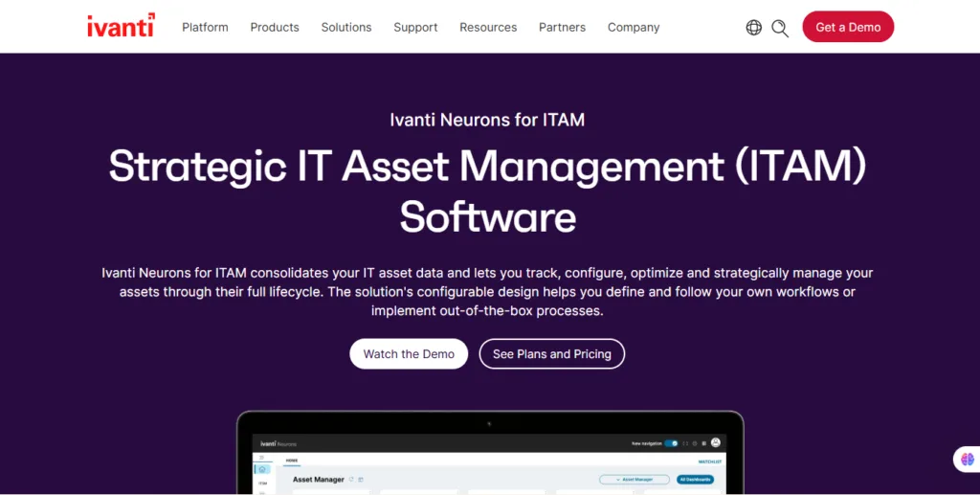The image size is (980, 495).
Task: Open the site search magnifier
Action: 780,28
